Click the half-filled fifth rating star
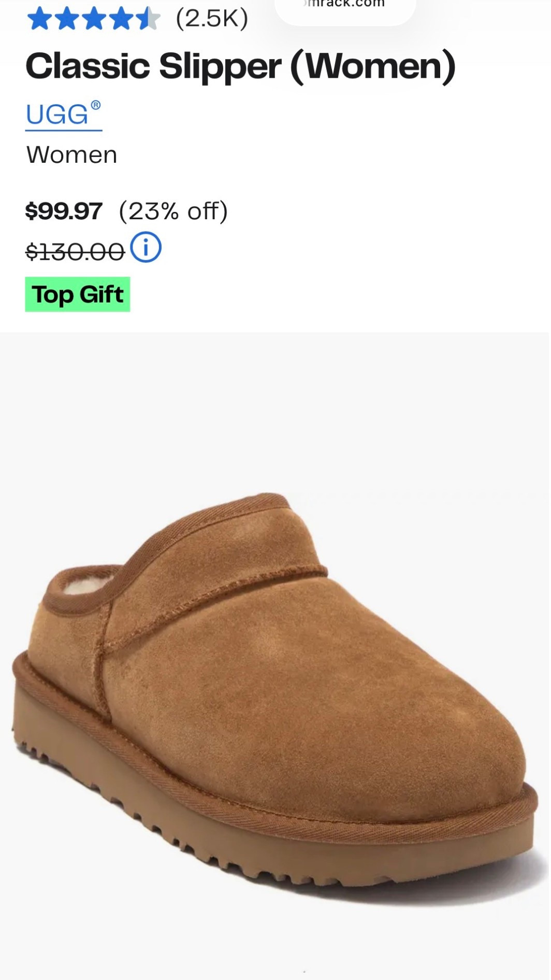The height and width of the screenshot is (980, 551). coord(149,19)
